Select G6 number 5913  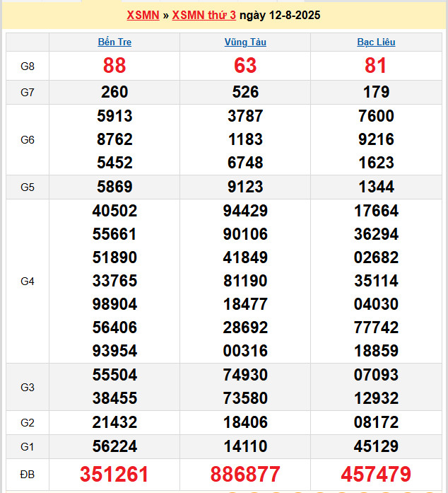[114, 116]
